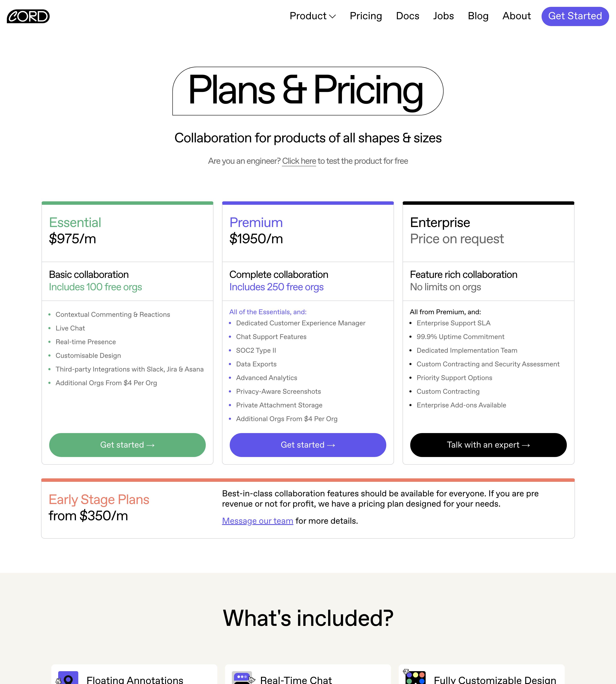Click the Premium plan Get started button

pos(308,445)
